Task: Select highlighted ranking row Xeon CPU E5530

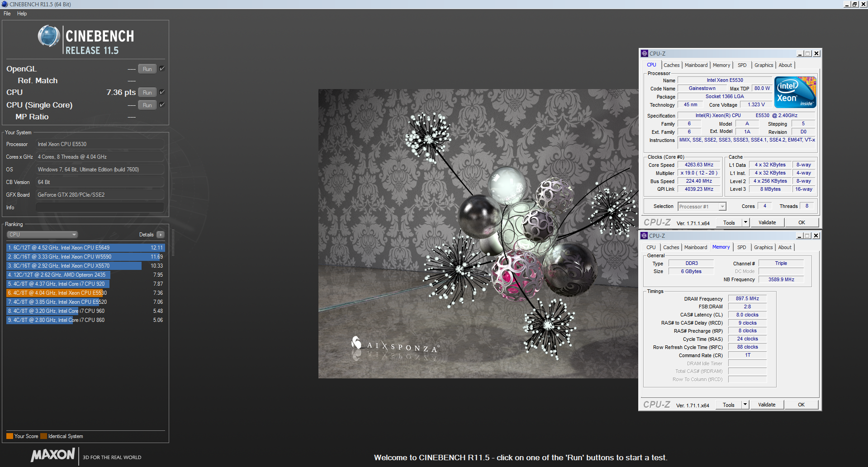Action: tap(85, 293)
